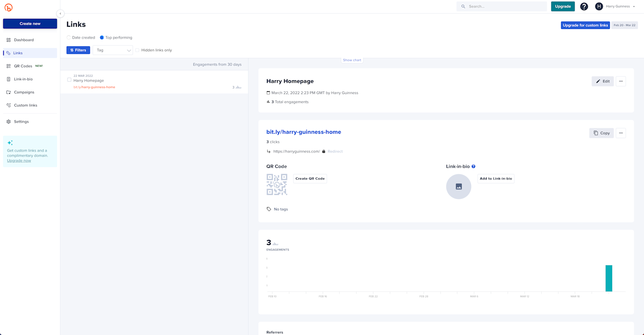Click the Edit button
The height and width of the screenshot is (335, 644).
pos(603,81)
